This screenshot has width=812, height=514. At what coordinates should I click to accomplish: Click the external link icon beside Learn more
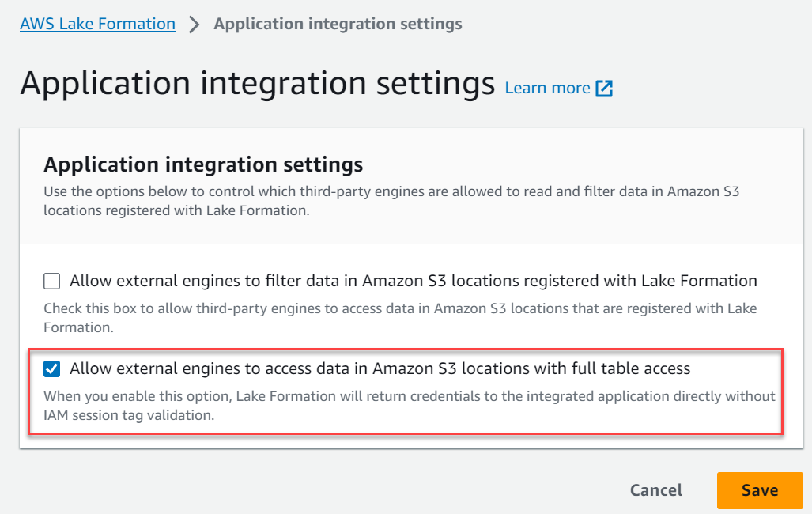pyautogui.click(x=604, y=89)
